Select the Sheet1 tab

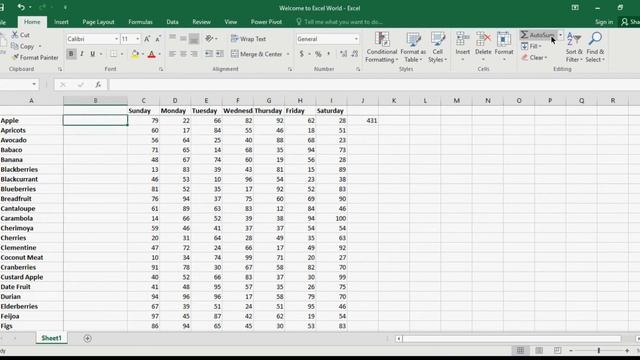click(51, 338)
